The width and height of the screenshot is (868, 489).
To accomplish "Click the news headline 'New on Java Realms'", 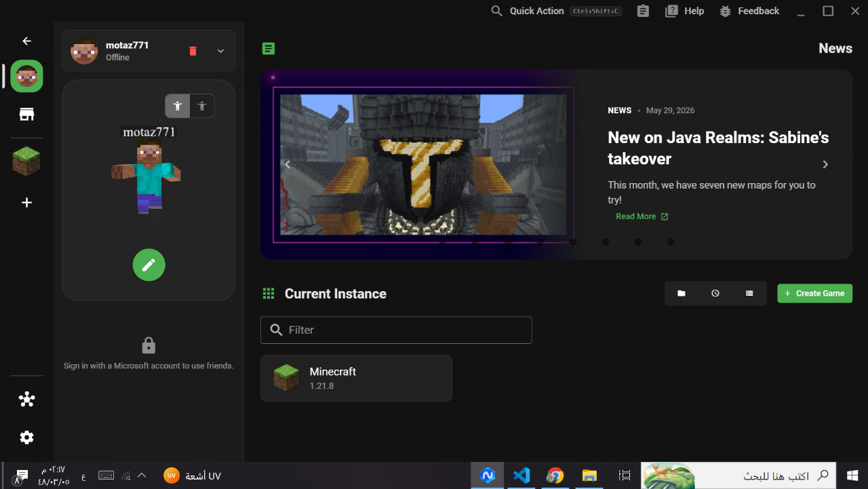I will pyautogui.click(x=718, y=148).
